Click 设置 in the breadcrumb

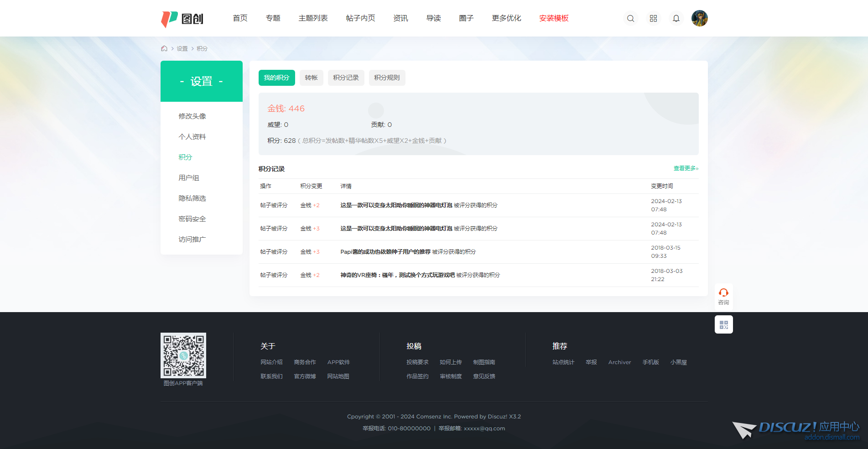point(182,48)
